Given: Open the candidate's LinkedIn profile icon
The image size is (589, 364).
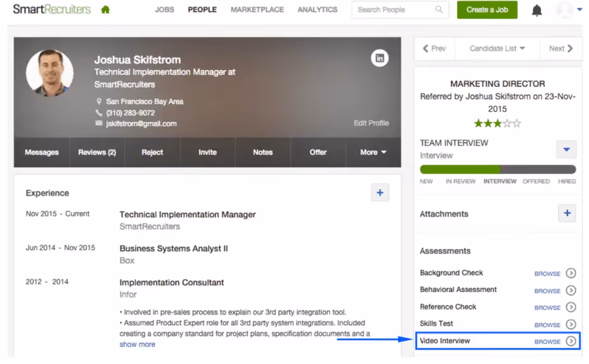Looking at the screenshot, I should click(x=380, y=58).
